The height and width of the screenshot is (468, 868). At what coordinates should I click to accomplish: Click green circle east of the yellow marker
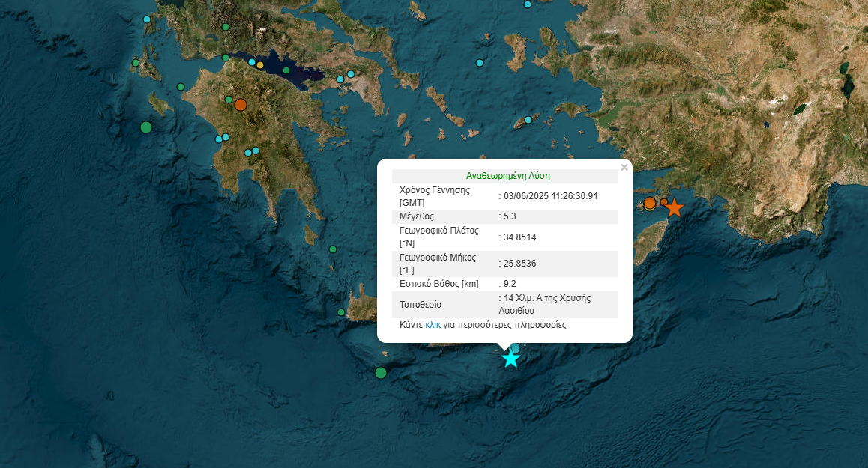[286, 70]
